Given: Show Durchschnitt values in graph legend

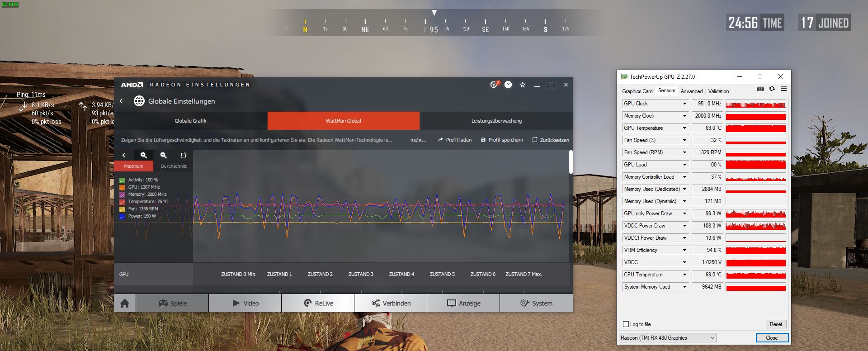Looking at the screenshot, I should pyautogui.click(x=174, y=166).
